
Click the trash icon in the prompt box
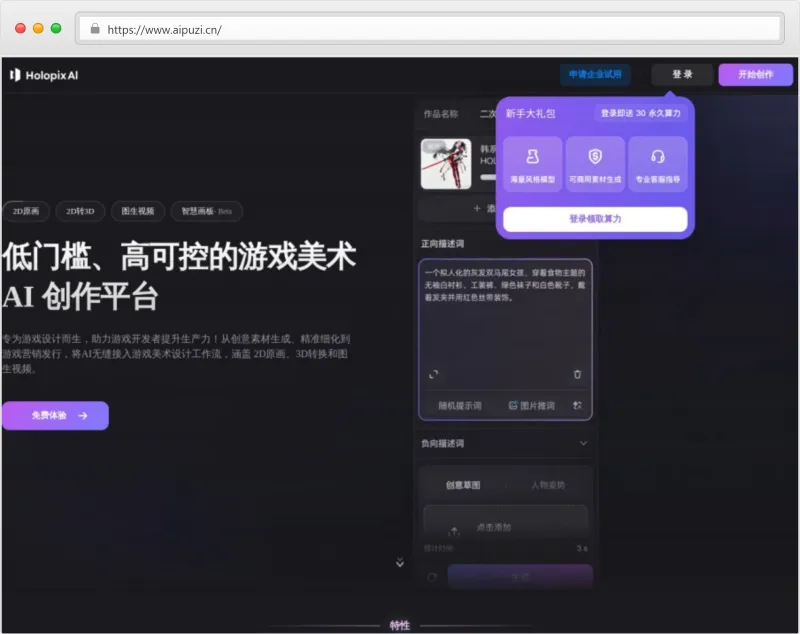click(577, 374)
